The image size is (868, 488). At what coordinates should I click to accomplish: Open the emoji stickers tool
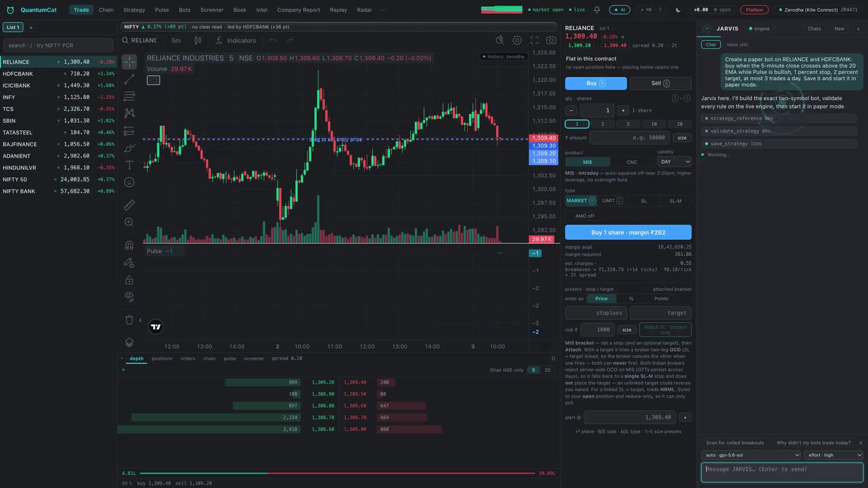pos(129,182)
